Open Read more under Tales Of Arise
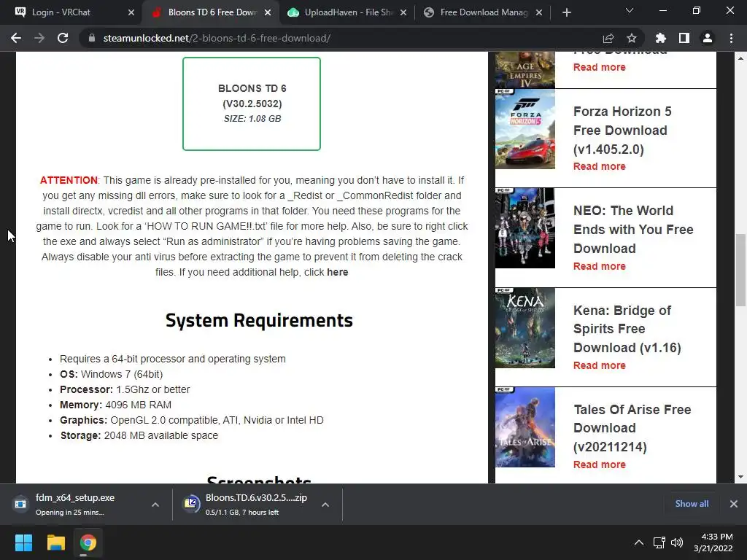The image size is (747, 560). click(x=600, y=464)
